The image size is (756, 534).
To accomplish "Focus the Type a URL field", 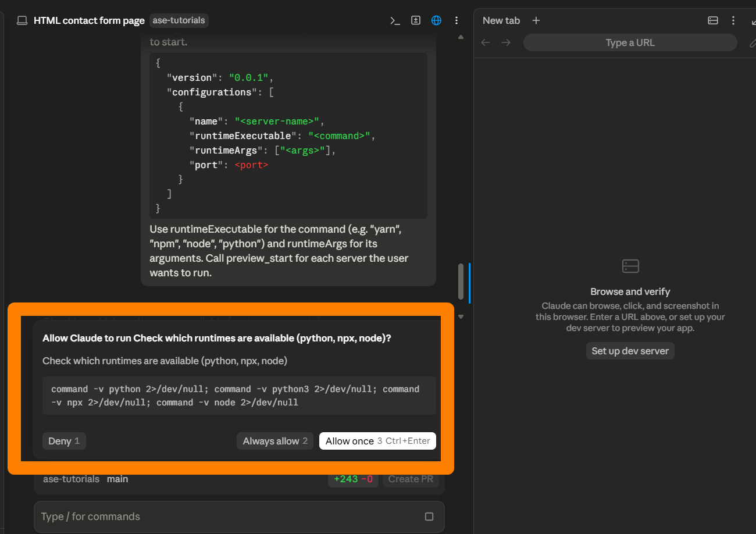I will click(630, 42).
